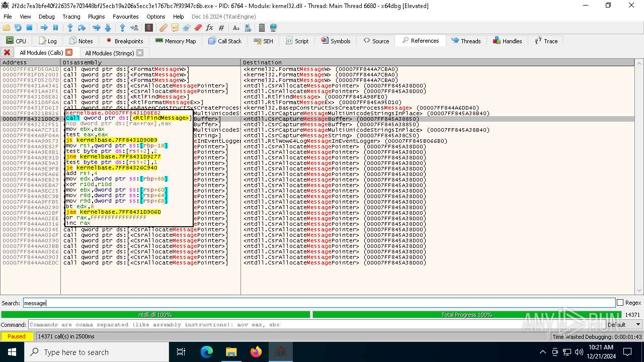This screenshot has height=362, width=644.
Task: Switch to the Breakpoints tab
Action: click(124, 41)
